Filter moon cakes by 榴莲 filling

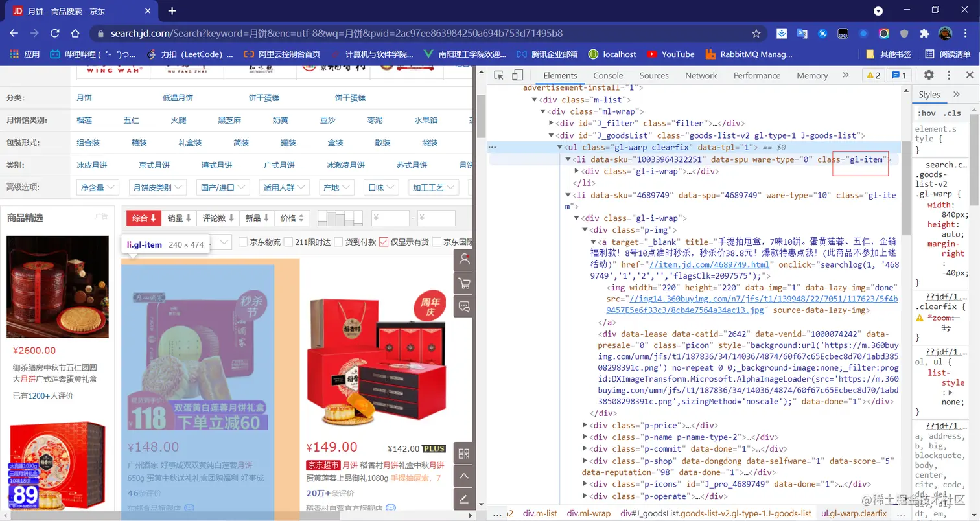click(84, 120)
